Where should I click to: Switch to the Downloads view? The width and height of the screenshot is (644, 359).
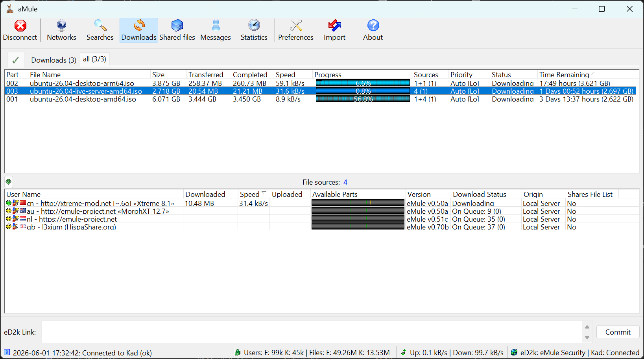(139, 30)
